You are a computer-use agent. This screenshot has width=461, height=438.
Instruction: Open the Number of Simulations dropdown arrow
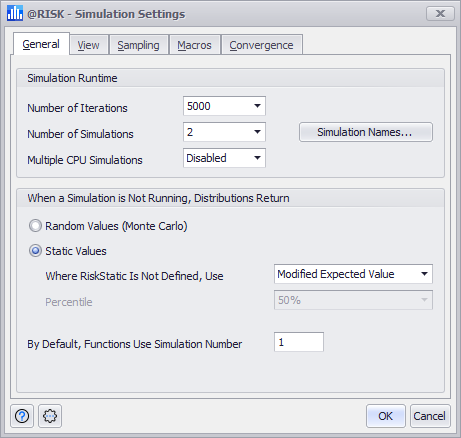257,132
